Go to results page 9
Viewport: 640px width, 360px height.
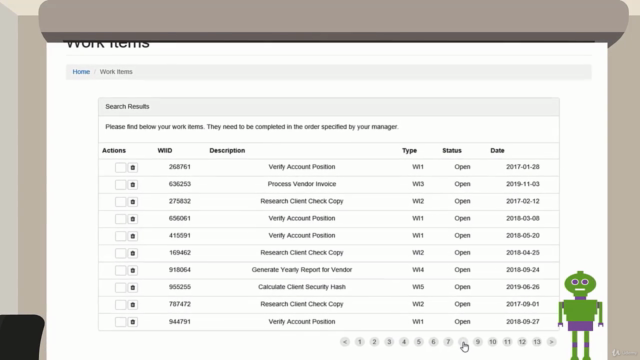[478, 342]
